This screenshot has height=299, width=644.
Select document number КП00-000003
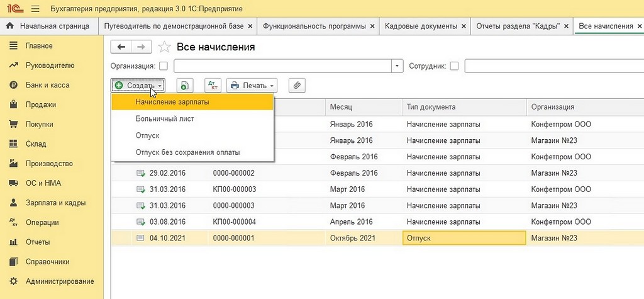(234, 189)
